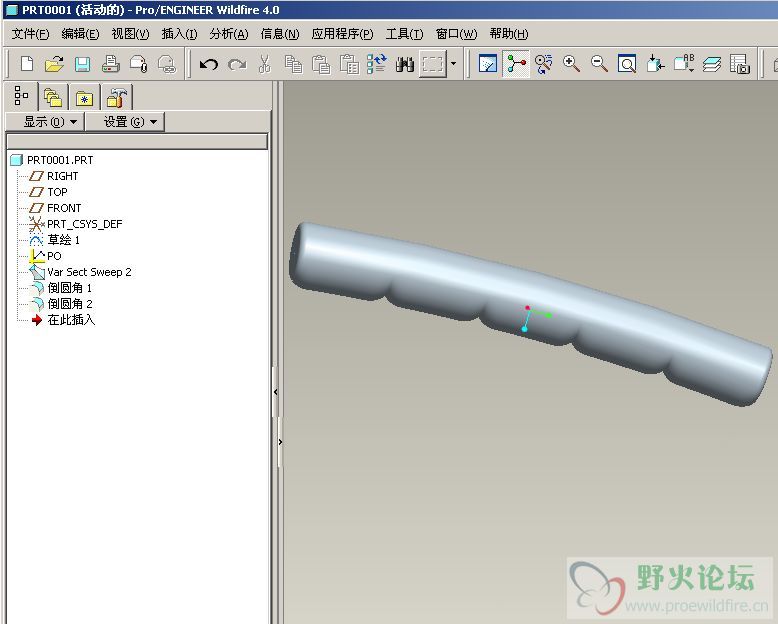The height and width of the screenshot is (624, 778).
Task: Redo the last undone action
Action: coord(237,64)
